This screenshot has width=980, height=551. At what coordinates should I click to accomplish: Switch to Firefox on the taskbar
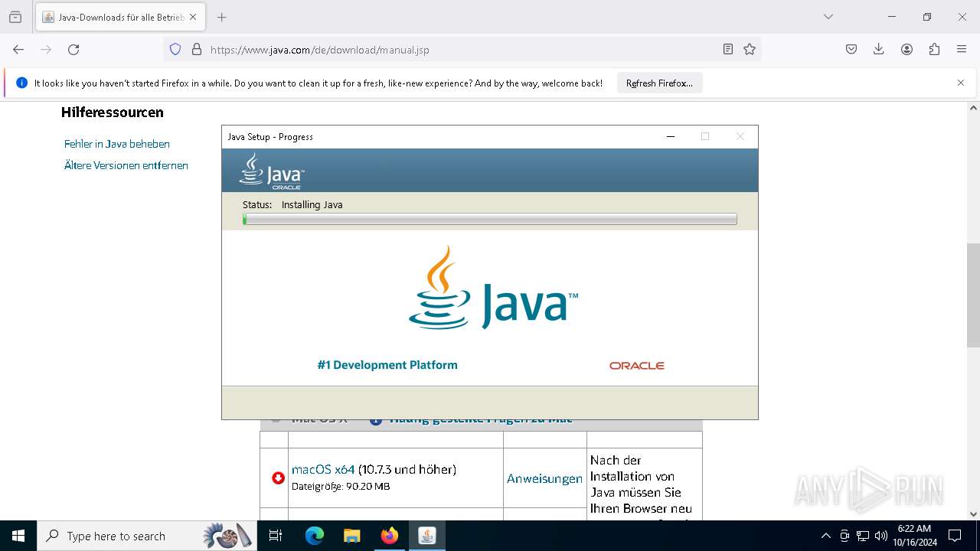point(390,536)
